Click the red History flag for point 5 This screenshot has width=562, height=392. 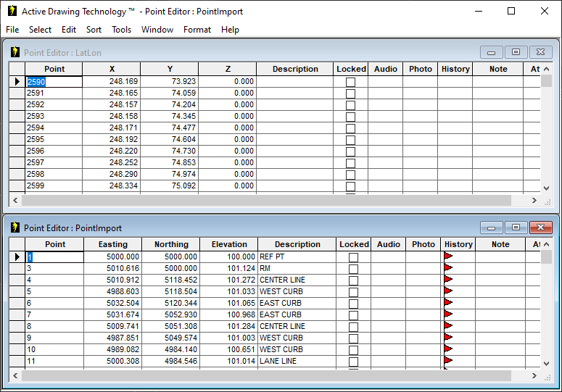[448, 291]
